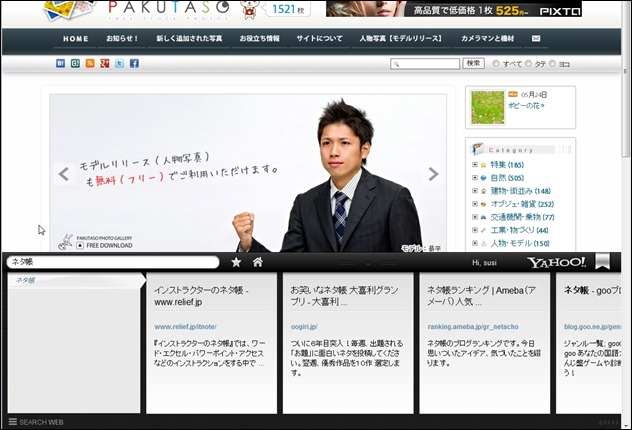632x430 pixels.
Task: Click the blue icon beside 自然
Action: [x=483, y=178]
